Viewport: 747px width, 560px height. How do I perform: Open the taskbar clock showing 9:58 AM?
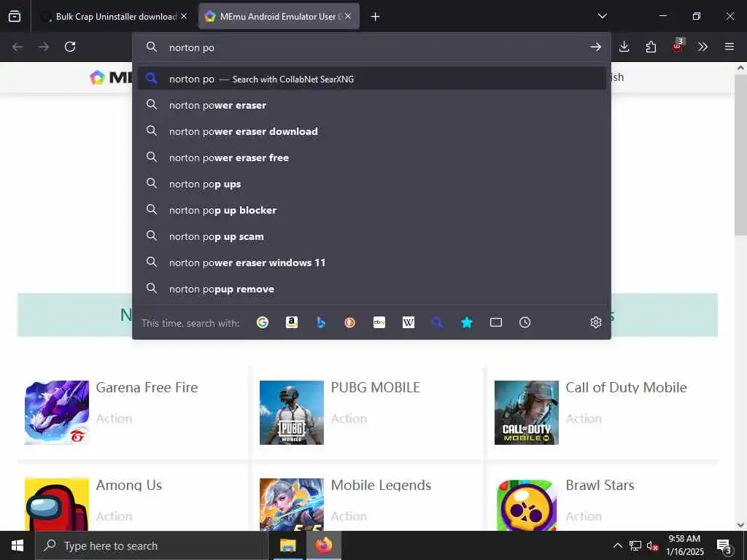click(x=684, y=545)
